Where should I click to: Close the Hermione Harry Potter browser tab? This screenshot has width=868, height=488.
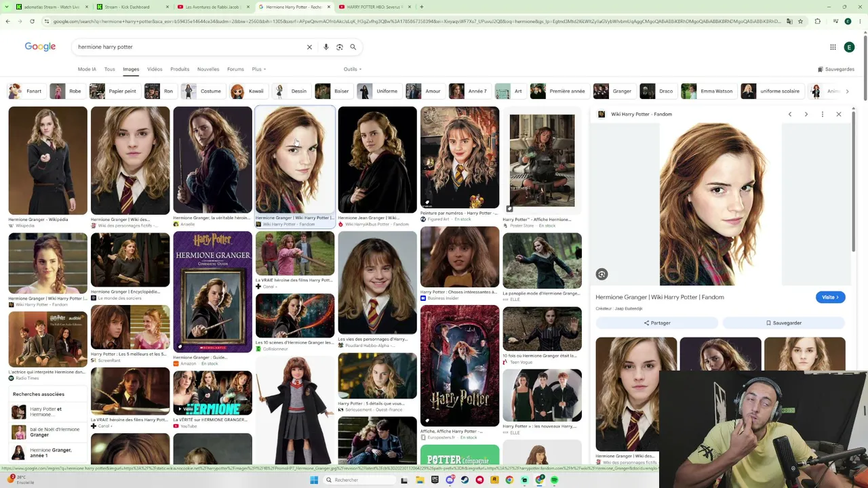[x=330, y=7]
